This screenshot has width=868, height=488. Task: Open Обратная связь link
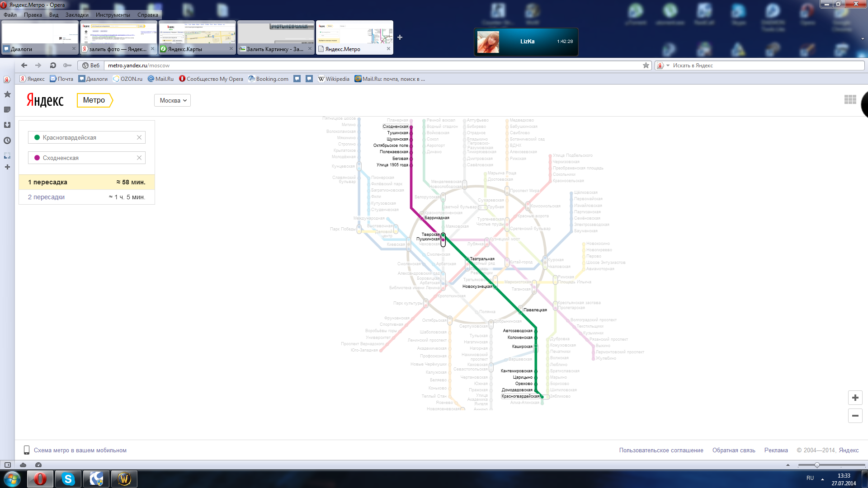pos(734,450)
